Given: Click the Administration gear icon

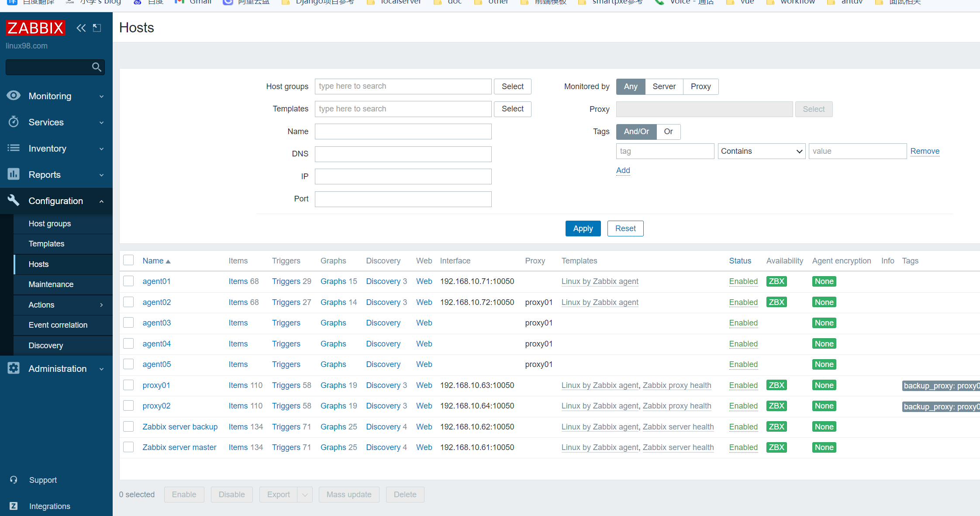Looking at the screenshot, I should coord(14,368).
